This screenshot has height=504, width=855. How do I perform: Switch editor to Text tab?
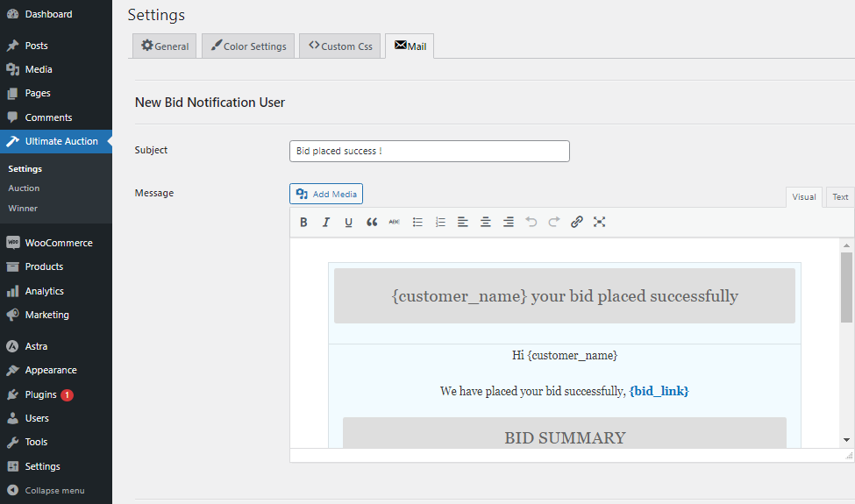pyautogui.click(x=840, y=197)
